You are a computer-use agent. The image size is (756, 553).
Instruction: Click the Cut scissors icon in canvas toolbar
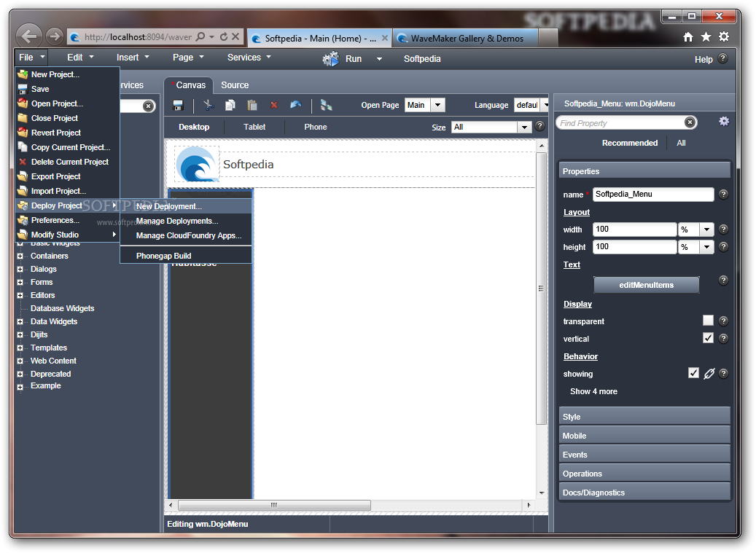(x=209, y=105)
